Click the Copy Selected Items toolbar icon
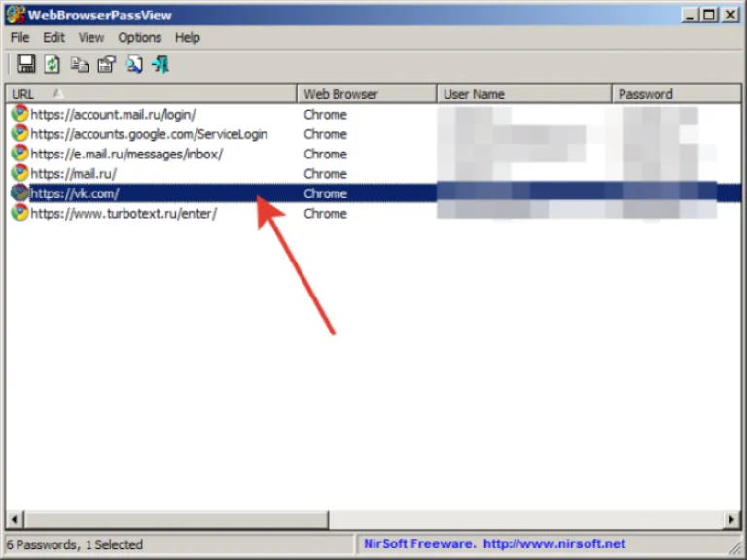Viewport: 747px width, 560px height. (80, 64)
